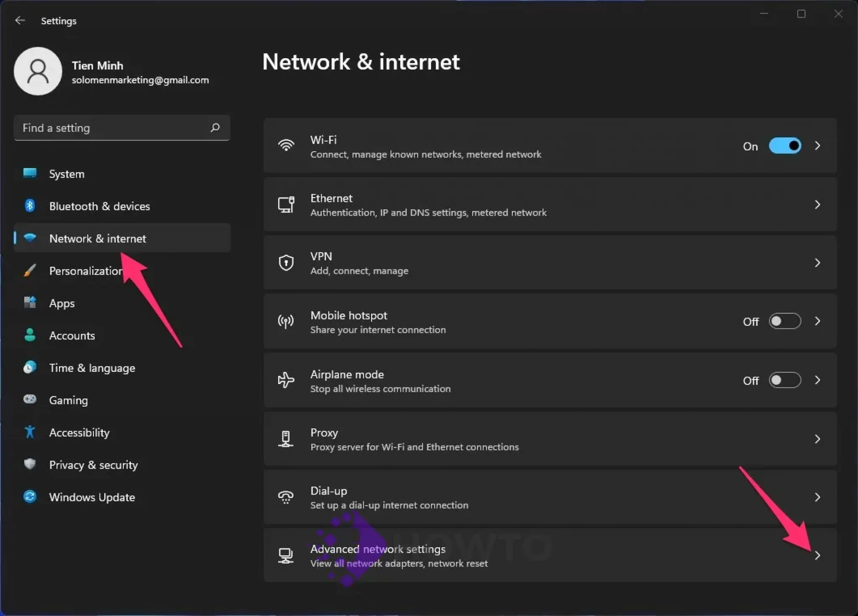Click the Bluetooth & devices sidebar icon
Image resolution: width=858 pixels, height=616 pixels.
pos(30,206)
